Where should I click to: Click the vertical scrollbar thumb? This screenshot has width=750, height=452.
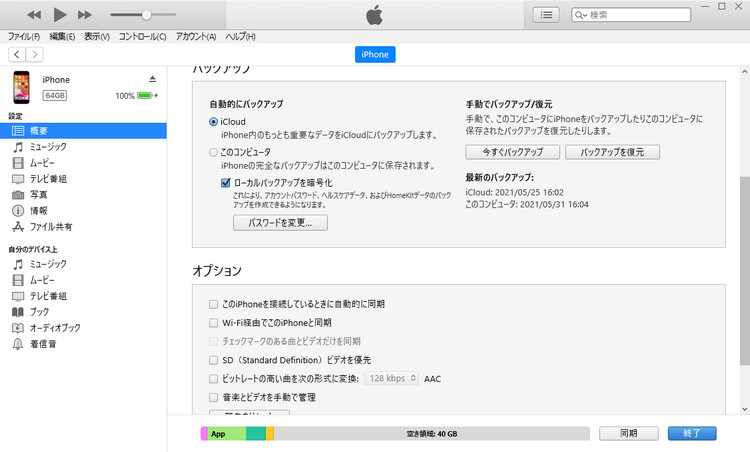click(744, 271)
